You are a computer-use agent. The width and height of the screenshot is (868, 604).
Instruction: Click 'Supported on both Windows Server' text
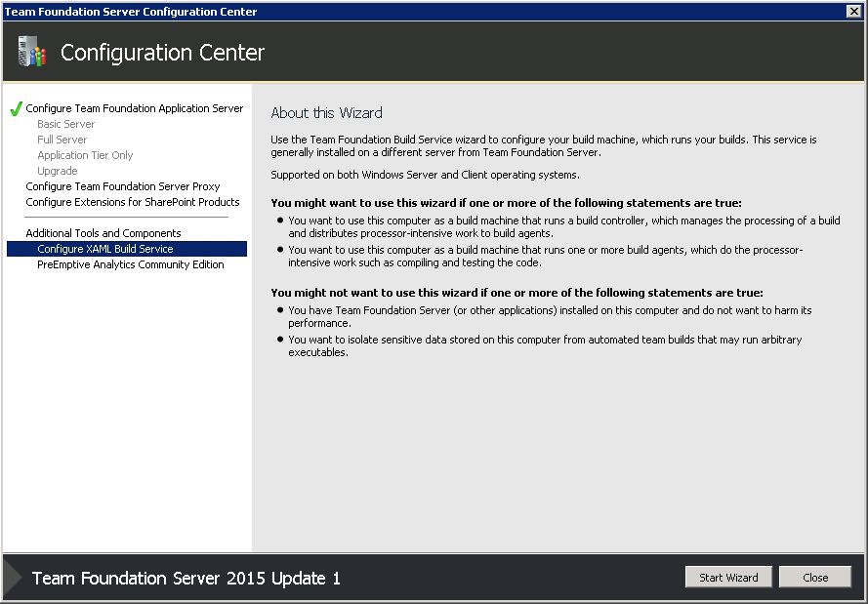pos(425,175)
